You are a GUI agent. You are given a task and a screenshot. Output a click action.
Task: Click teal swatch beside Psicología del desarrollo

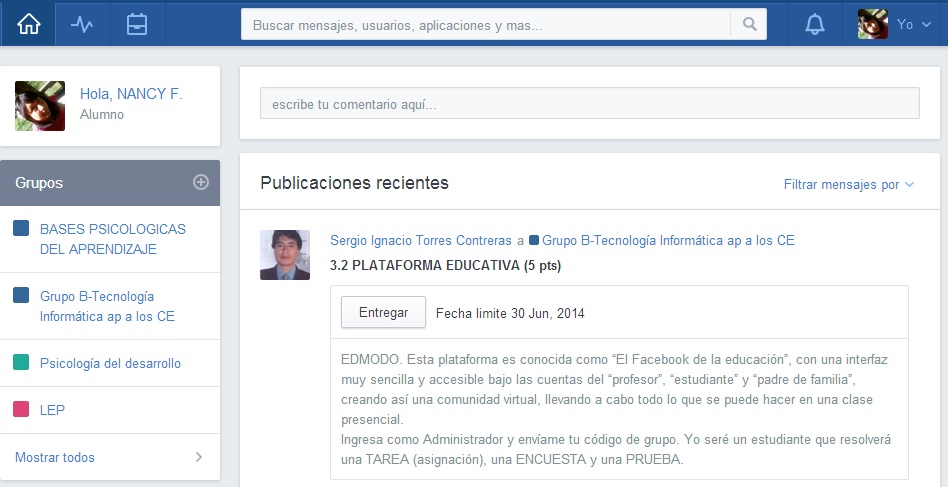[21, 363]
